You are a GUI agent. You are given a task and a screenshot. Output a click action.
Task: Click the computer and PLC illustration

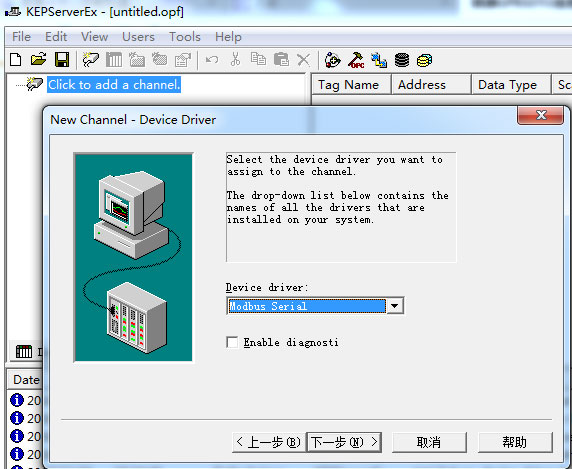(x=134, y=257)
